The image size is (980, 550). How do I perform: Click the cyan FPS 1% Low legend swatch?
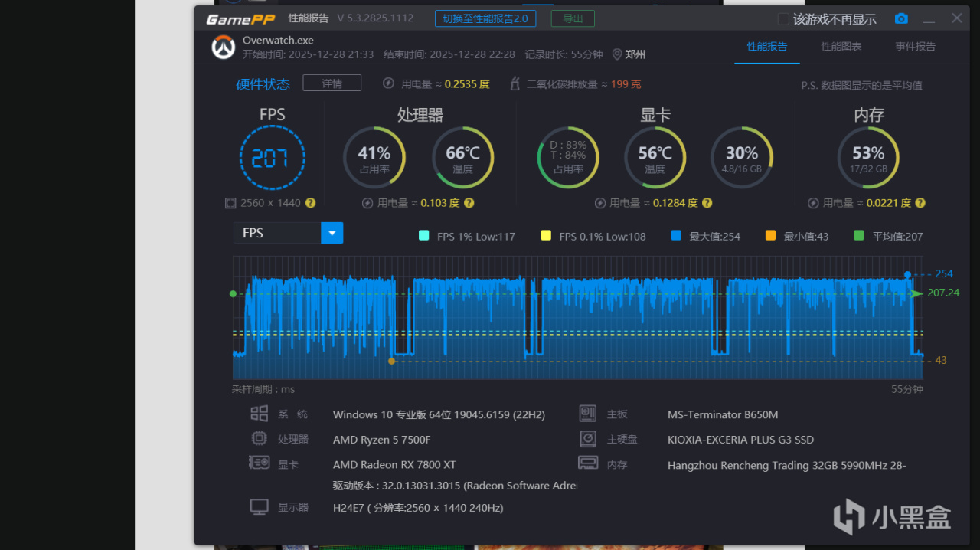(424, 236)
